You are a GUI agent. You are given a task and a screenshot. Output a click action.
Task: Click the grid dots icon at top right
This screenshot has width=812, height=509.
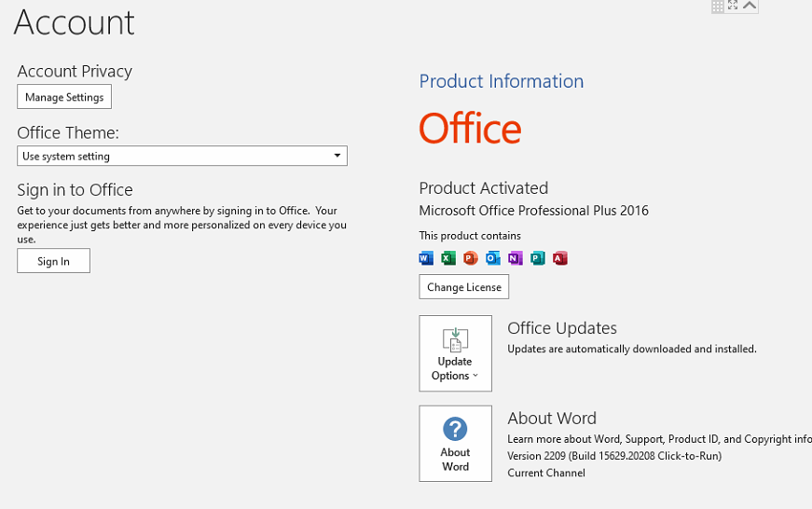coord(718,7)
